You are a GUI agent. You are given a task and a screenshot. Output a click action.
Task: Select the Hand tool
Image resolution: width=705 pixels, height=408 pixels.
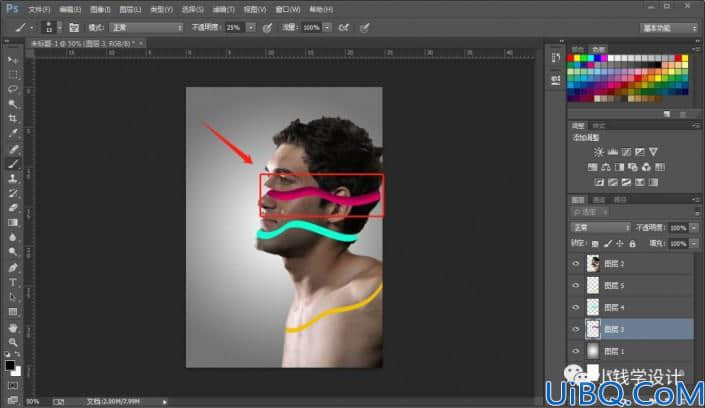click(13, 328)
